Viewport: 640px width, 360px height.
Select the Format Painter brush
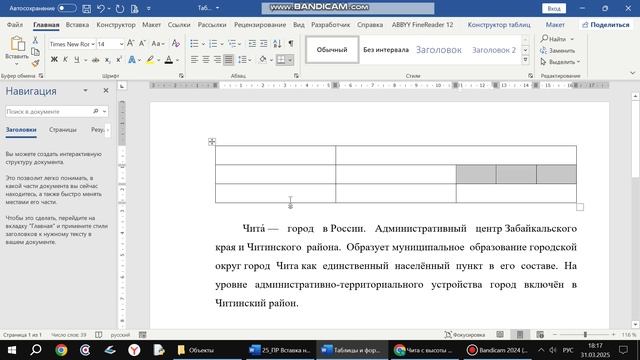click(36, 63)
